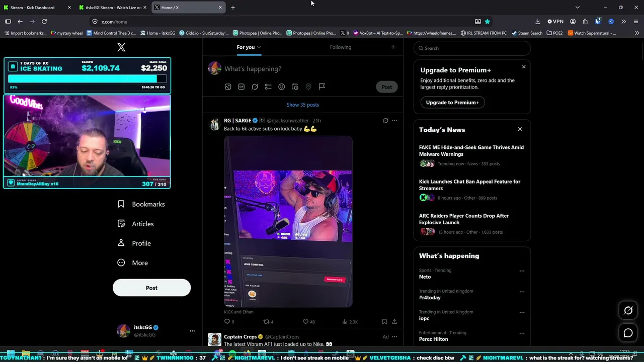Image resolution: width=644 pixels, height=362 pixels.
Task: Open the Kick Launches Chat Ban Appeal news
Action: point(472,191)
